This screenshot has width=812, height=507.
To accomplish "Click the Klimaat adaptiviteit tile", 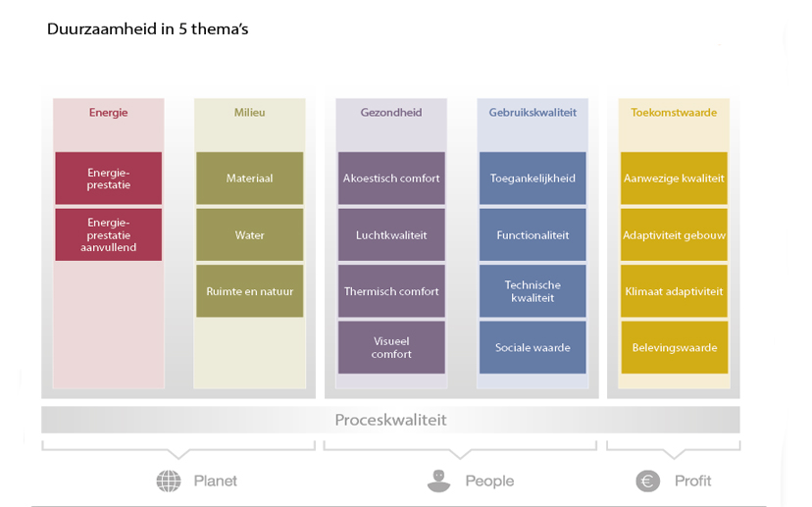I will pyautogui.click(x=674, y=291).
